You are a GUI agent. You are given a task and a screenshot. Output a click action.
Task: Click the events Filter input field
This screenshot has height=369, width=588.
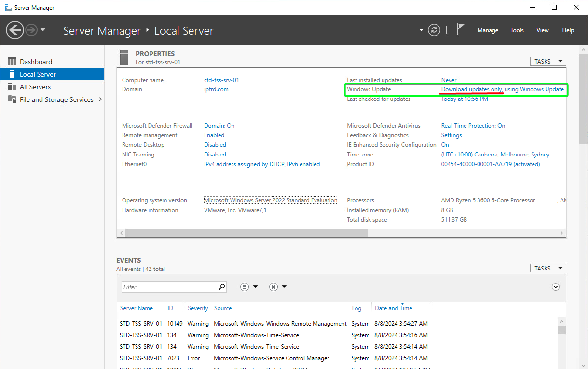pos(169,287)
